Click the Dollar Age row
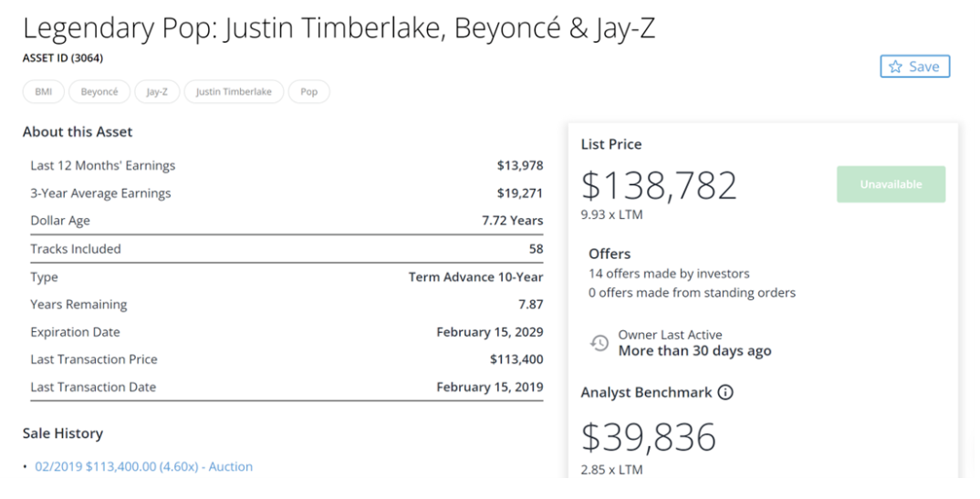 [286, 221]
